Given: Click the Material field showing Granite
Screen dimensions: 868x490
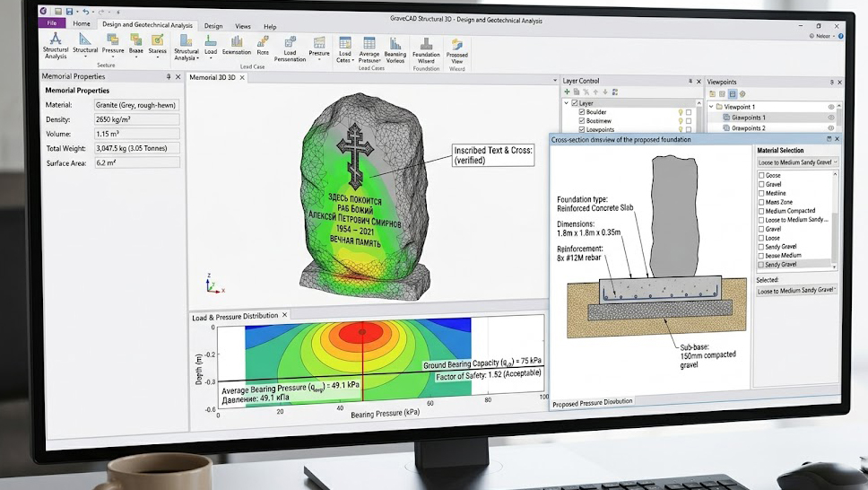Looking at the screenshot, I should tap(136, 105).
